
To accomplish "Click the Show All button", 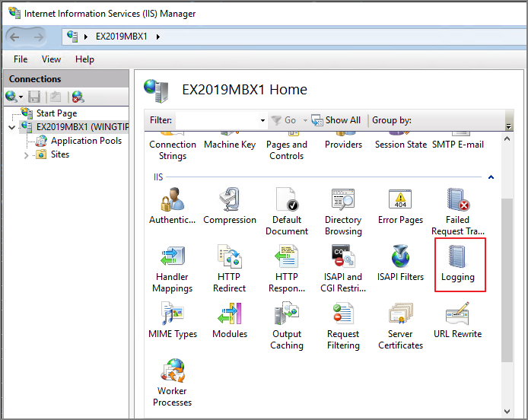I will tap(336, 120).
